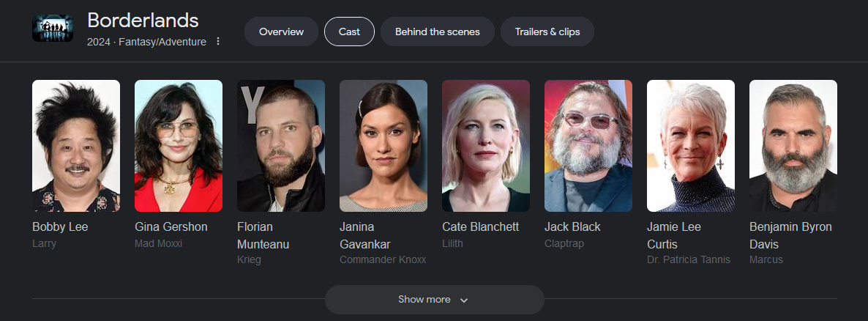Expand cast list with Show more
868x321 pixels.
coord(435,299)
